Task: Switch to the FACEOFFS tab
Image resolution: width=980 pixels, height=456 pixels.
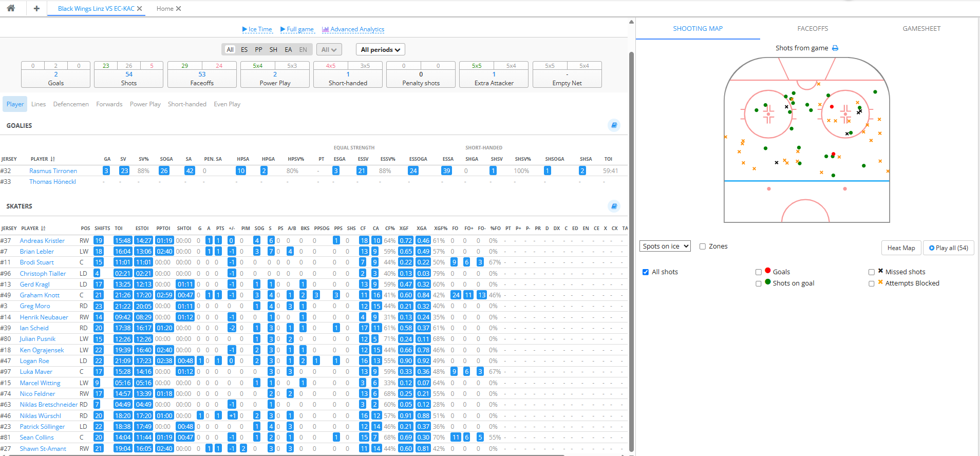Action: click(x=813, y=29)
